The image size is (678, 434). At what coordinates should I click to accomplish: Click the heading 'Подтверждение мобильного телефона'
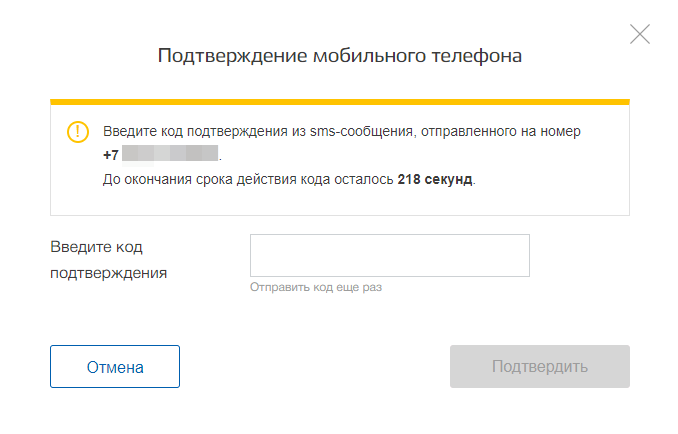point(340,56)
